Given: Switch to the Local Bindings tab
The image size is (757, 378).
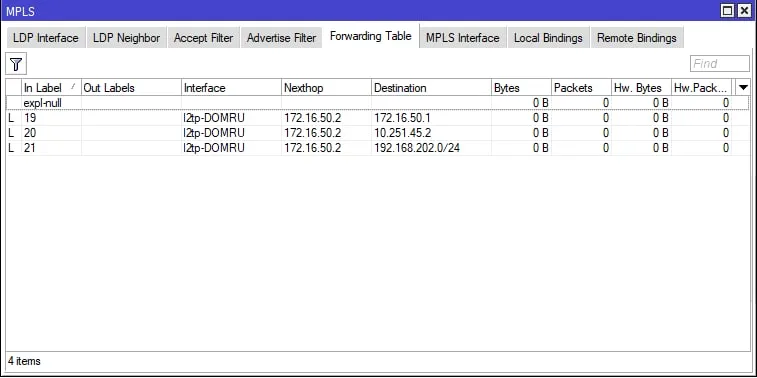Looking at the screenshot, I should pyautogui.click(x=548, y=38).
